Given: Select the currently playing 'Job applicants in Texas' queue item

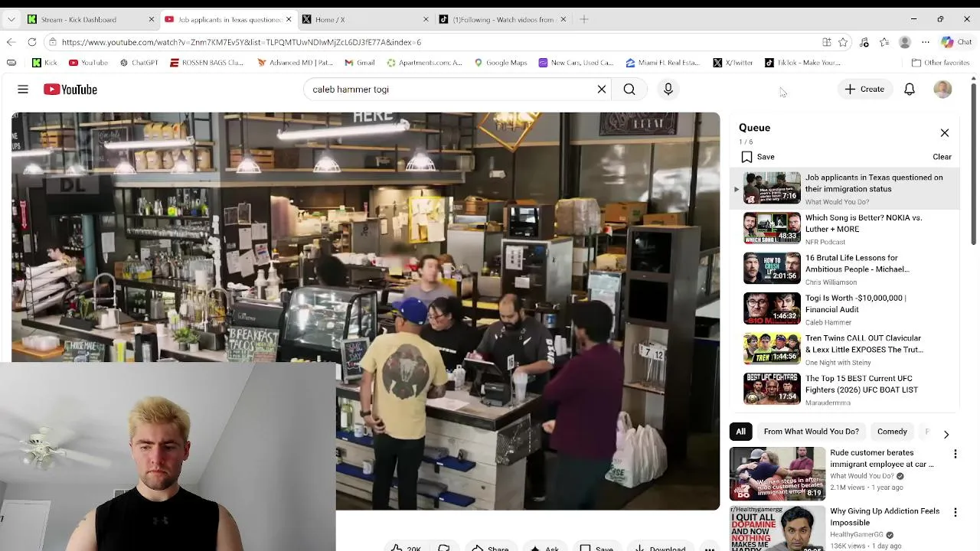Looking at the screenshot, I should click(844, 188).
